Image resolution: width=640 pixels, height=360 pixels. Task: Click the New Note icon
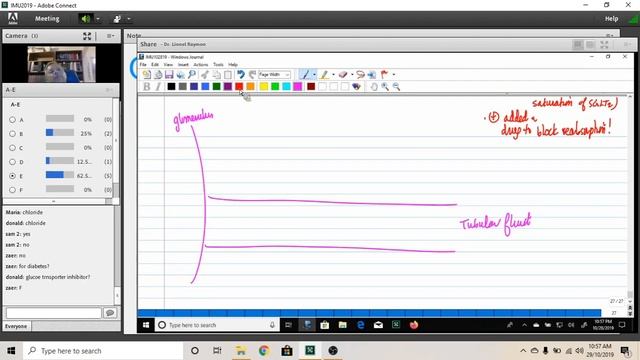[147, 74]
